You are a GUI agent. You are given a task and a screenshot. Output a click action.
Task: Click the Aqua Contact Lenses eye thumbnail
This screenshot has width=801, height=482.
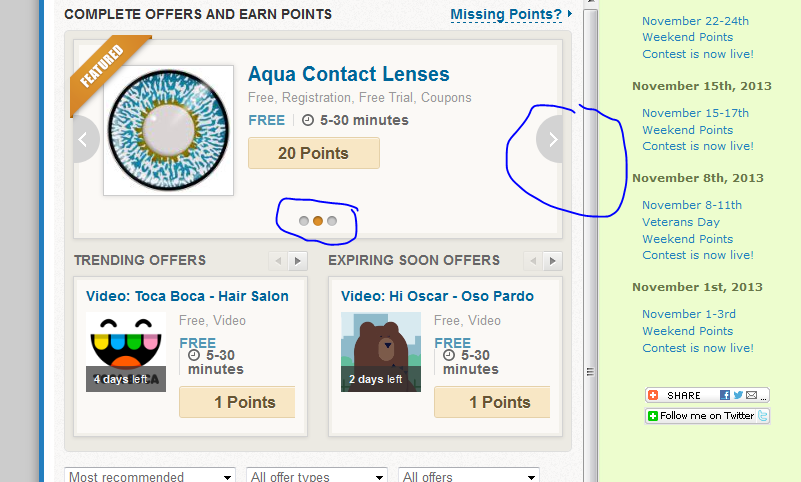[x=168, y=130]
